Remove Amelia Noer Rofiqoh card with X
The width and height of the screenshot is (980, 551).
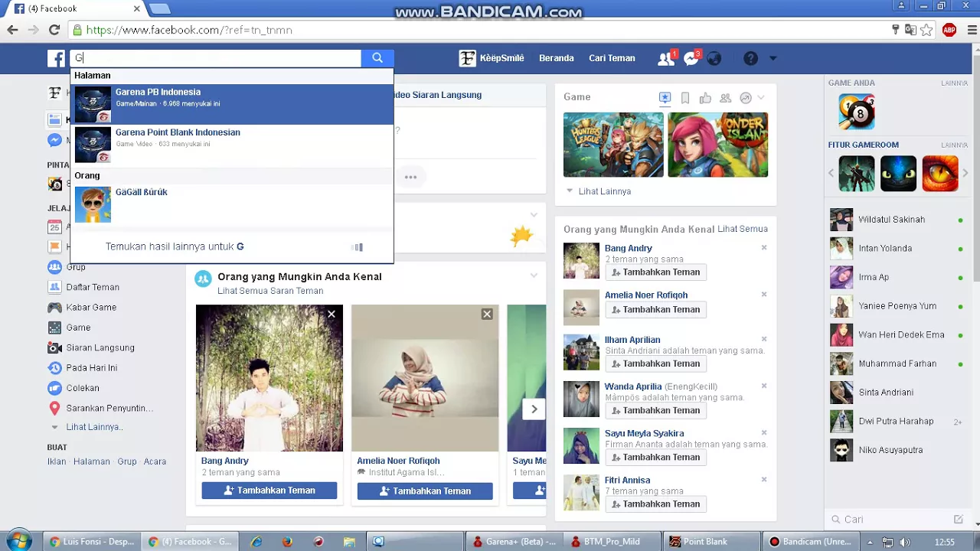(x=487, y=315)
